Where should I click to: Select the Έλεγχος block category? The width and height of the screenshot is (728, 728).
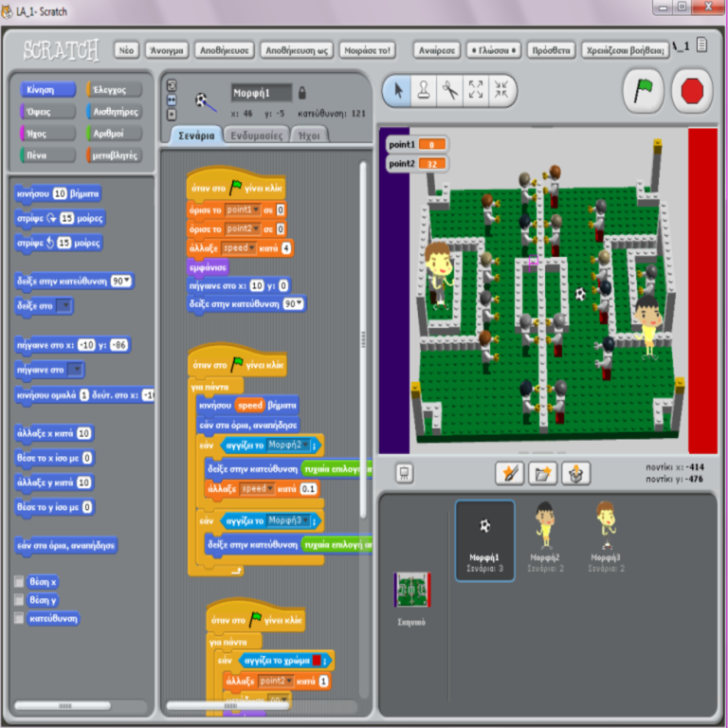click(x=114, y=90)
